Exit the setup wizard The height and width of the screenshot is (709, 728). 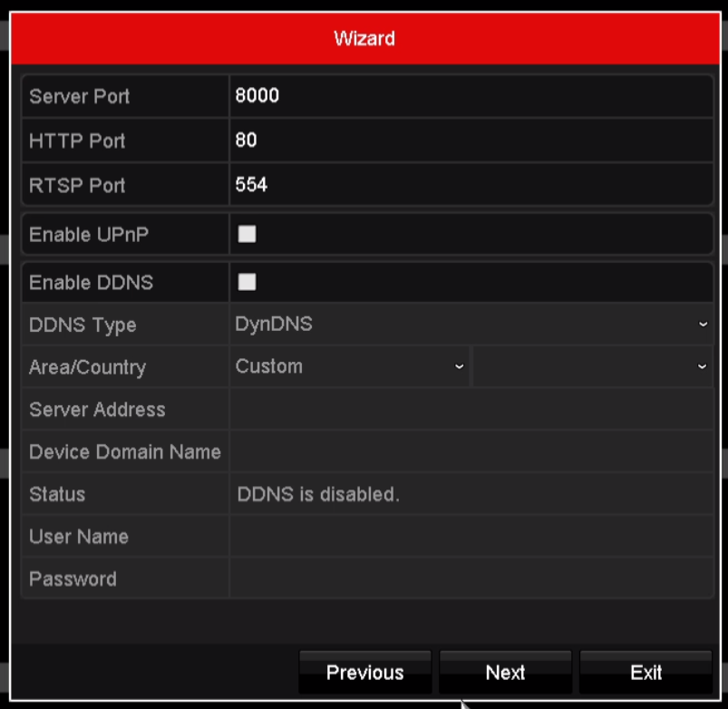[645, 673]
